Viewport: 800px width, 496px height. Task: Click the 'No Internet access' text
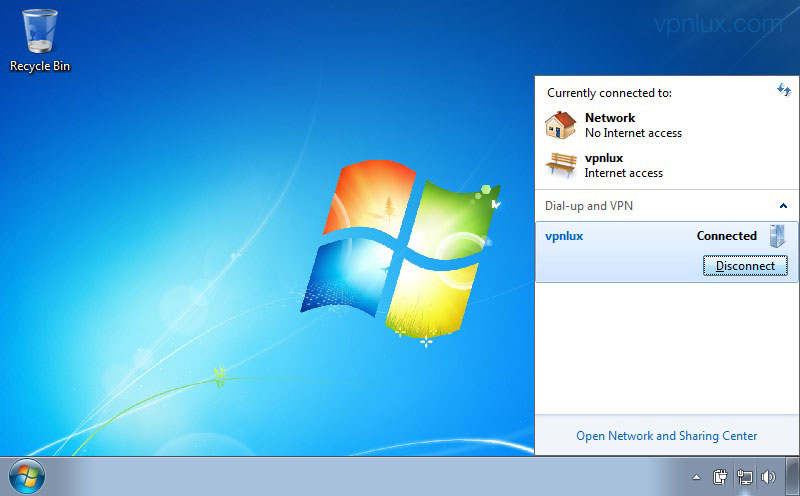[x=633, y=133]
